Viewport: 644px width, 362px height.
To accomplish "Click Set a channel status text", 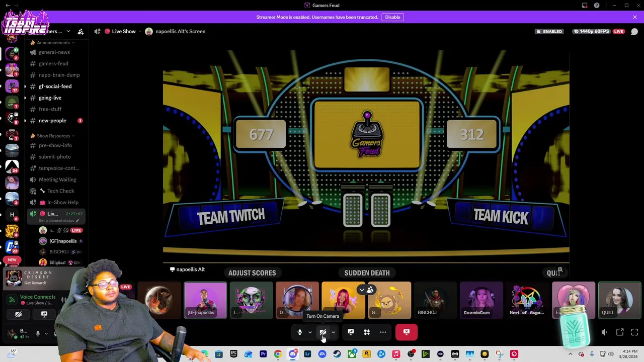I will point(57,221).
